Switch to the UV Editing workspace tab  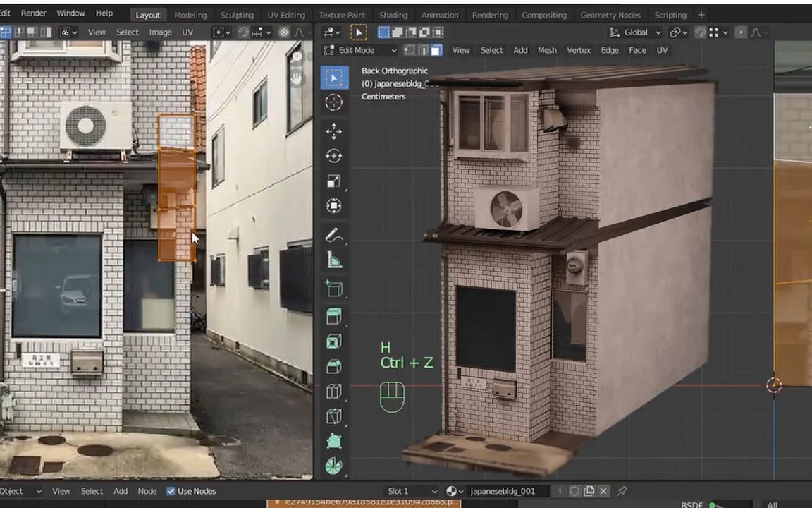coord(285,15)
